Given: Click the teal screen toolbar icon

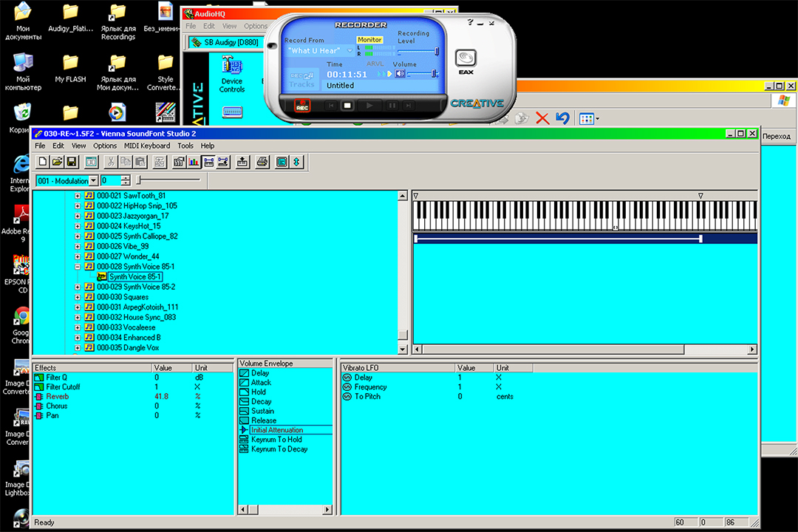Looking at the screenshot, I should pos(282,162).
